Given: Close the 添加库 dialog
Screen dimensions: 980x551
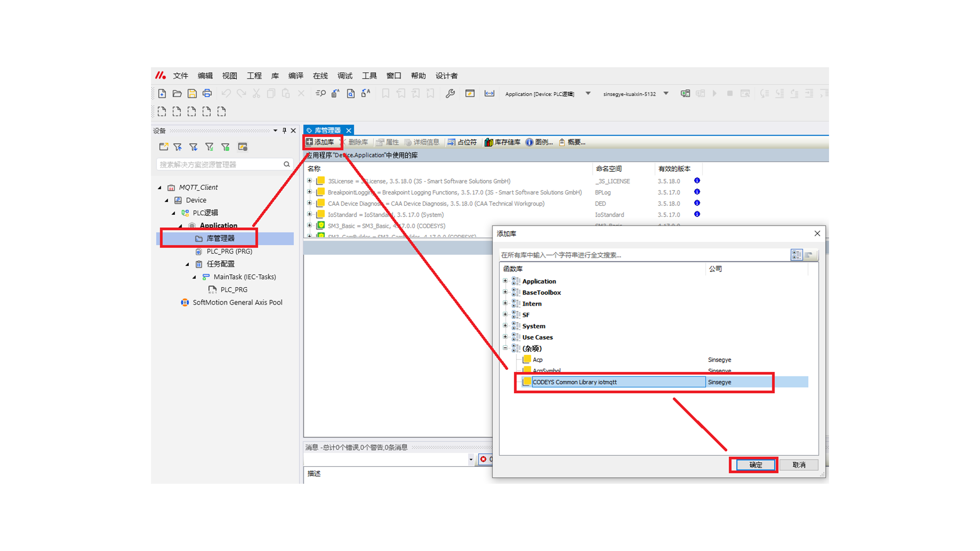Looking at the screenshot, I should click(817, 234).
